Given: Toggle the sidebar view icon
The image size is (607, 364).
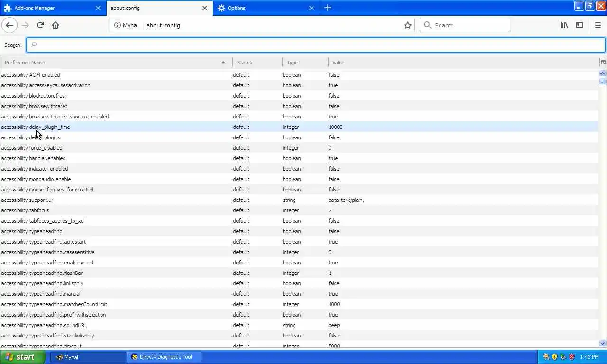Looking at the screenshot, I should tap(579, 25).
